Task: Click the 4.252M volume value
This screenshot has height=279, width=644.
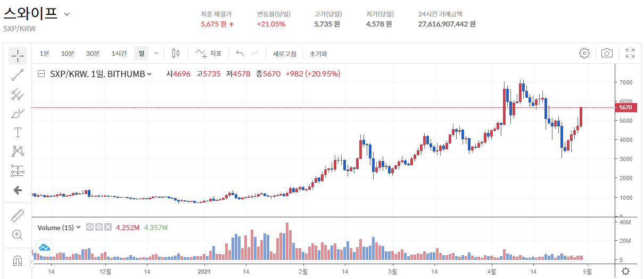Action: (127, 227)
